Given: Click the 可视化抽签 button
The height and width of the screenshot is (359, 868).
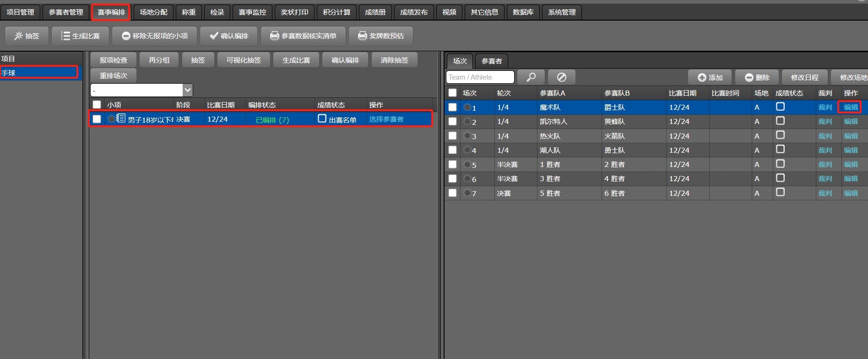Looking at the screenshot, I should [x=243, y=60].
